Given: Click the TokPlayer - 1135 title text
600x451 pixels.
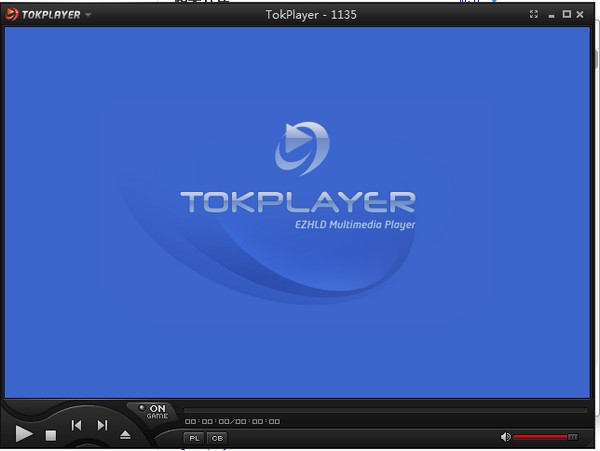Looking at the screenshot, I should click(311, 15).
